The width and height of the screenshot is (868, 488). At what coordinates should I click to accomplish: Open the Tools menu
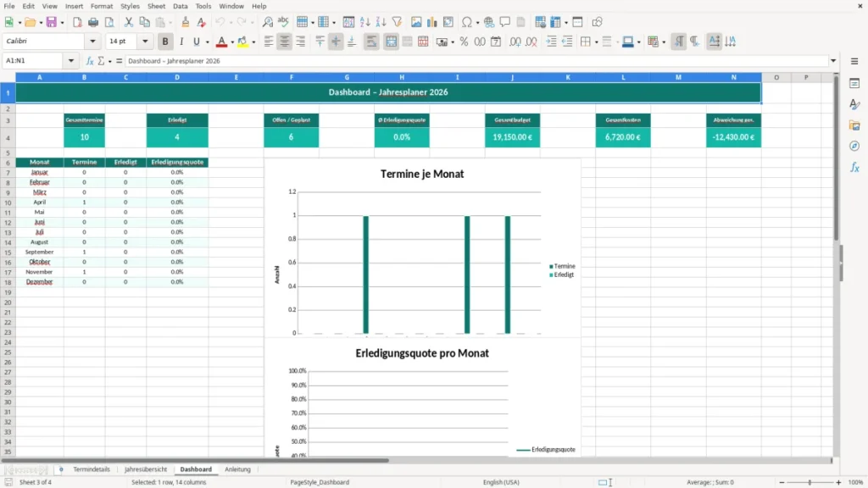[203, 6]
